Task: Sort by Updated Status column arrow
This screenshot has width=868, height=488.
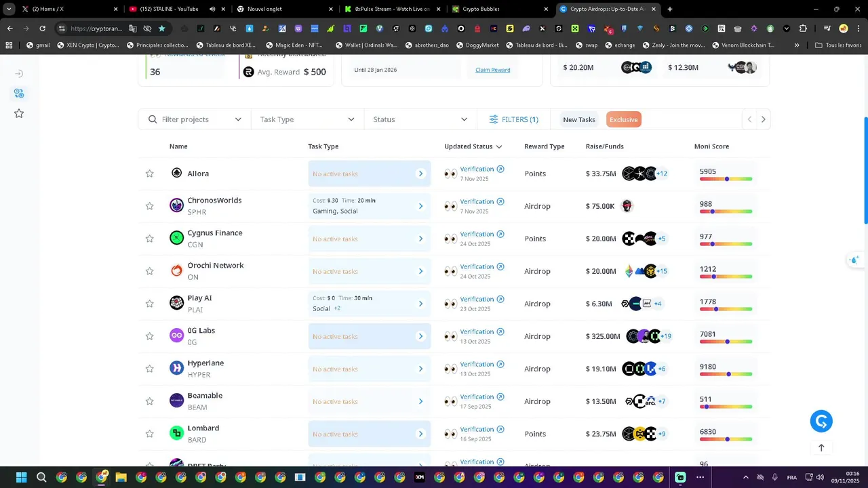Action: (x=499, y=146)
